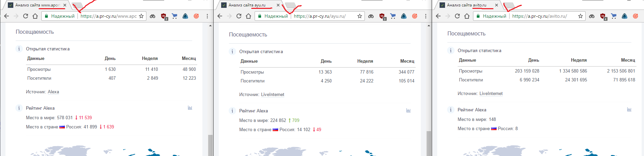
Task: Open binoculars extension in avito window
Action: click(x=592, y=16)
